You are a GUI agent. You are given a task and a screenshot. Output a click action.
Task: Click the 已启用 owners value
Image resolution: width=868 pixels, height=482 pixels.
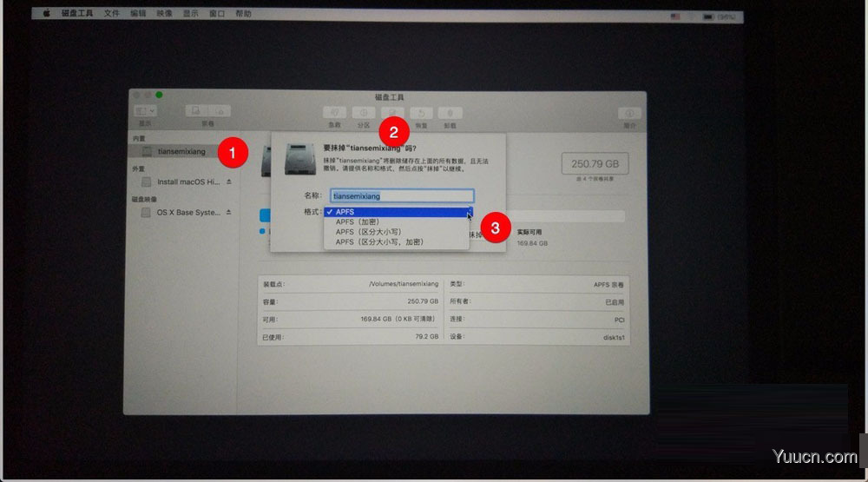(615, 302)
